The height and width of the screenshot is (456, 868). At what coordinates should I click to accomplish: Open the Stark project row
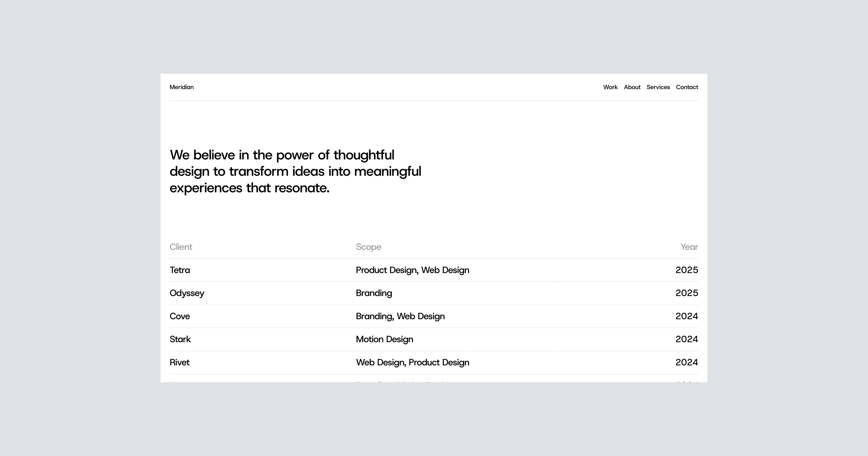pyautogui.click(x=180, y=339)
